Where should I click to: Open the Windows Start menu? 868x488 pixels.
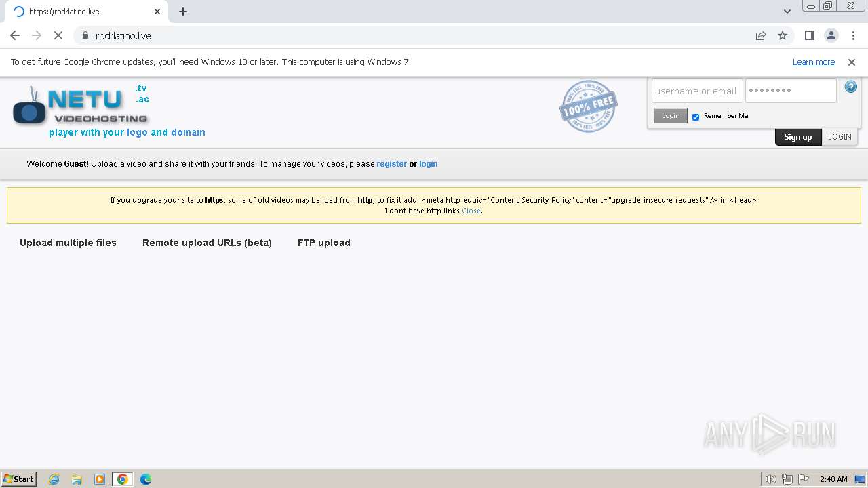(19, 479)
